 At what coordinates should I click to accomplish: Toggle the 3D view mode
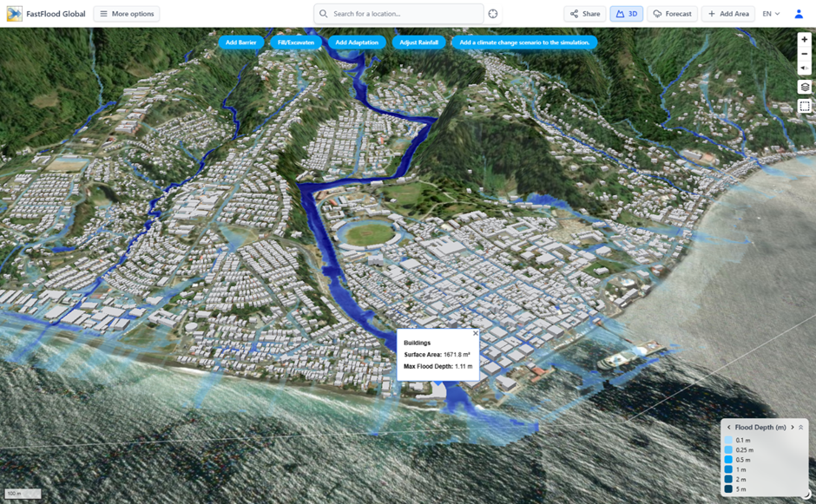tap(626, 14)
